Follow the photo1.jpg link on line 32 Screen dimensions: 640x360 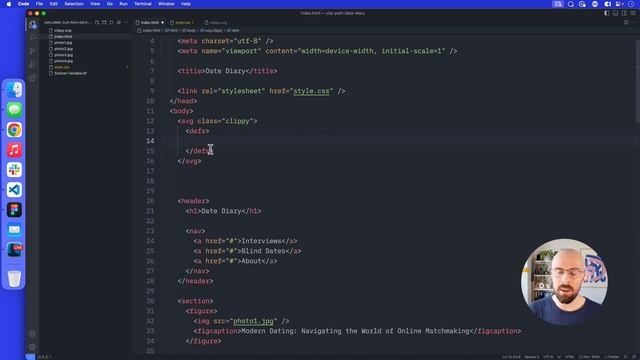253,321
